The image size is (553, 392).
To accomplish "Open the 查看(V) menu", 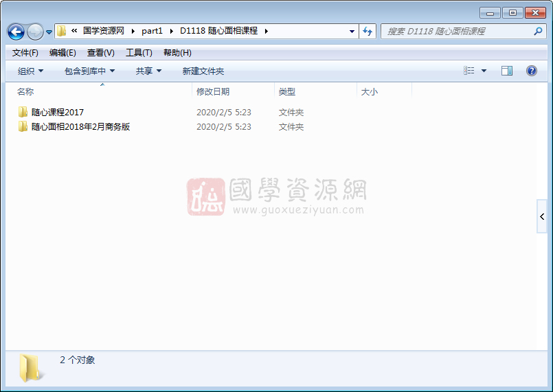I will point(100,53).
